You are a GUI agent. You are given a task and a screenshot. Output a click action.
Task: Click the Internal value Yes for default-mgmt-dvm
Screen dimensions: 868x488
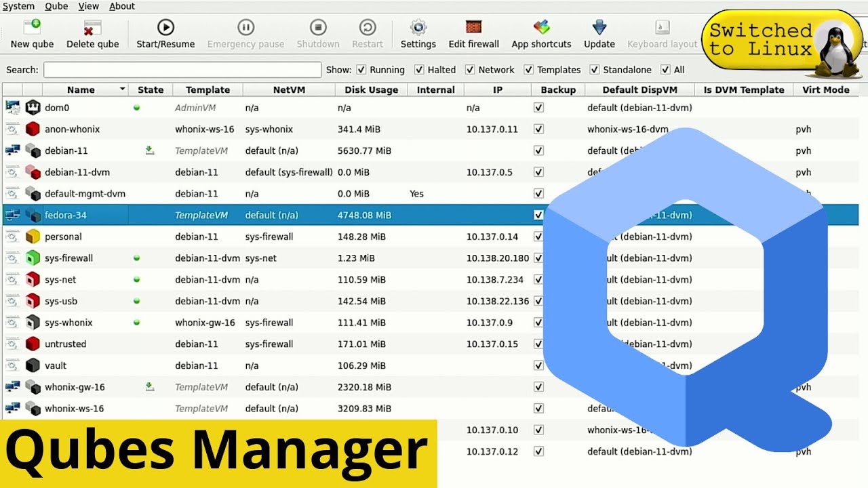coord(416,194)
